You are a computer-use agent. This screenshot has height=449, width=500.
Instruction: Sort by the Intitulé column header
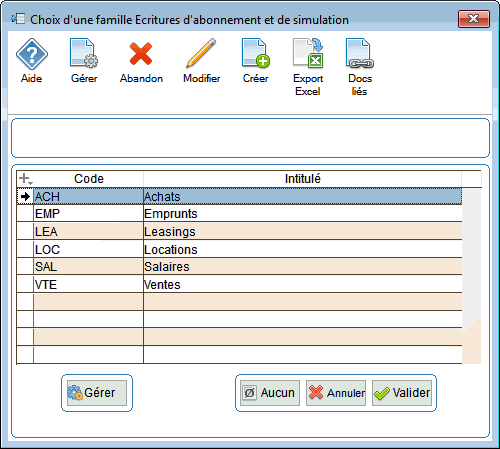click(x=302, y=179)
